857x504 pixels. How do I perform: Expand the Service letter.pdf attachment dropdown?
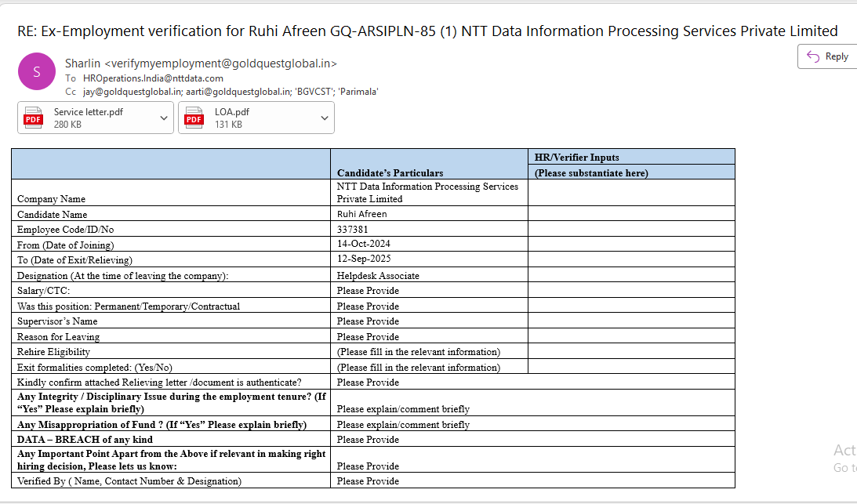click(x=164, y=118)
